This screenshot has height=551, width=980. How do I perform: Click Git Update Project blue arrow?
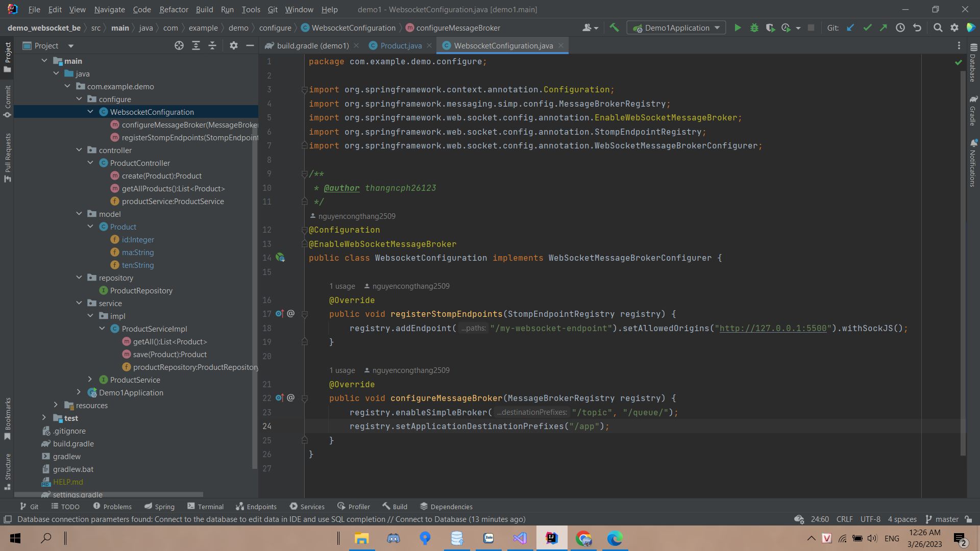coord(850,28)
